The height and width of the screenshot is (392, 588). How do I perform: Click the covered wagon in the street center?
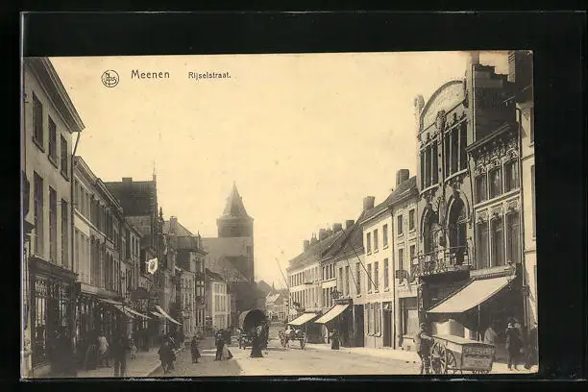pyautogui.click(x=252, y=319)
